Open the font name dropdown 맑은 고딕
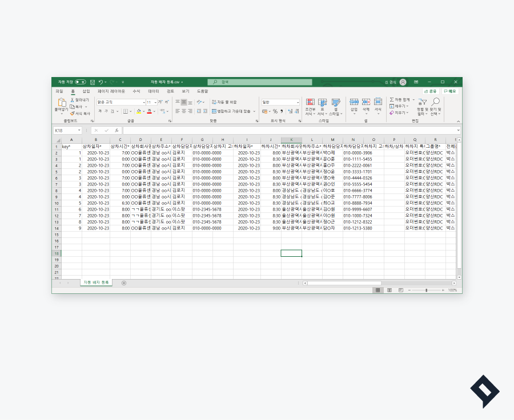The image size is (514, 420). coord(143,102)
